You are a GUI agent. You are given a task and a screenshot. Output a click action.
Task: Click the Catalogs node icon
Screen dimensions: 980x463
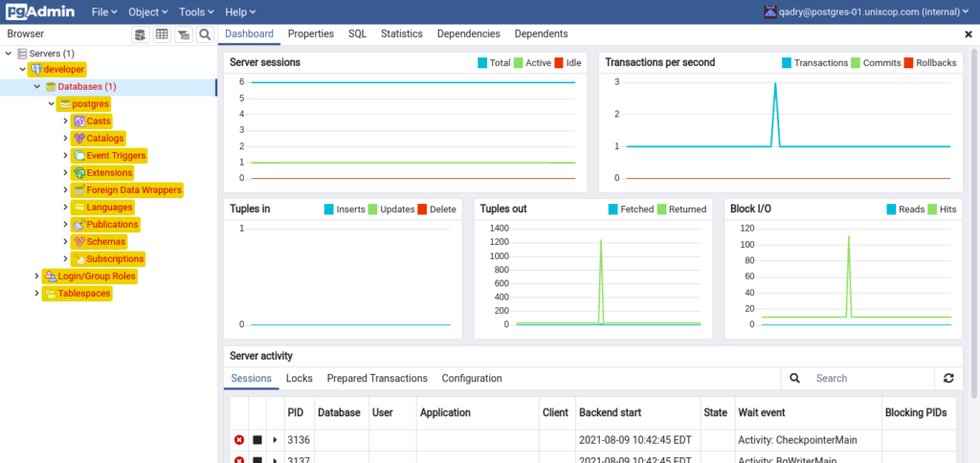coord(79,138)
